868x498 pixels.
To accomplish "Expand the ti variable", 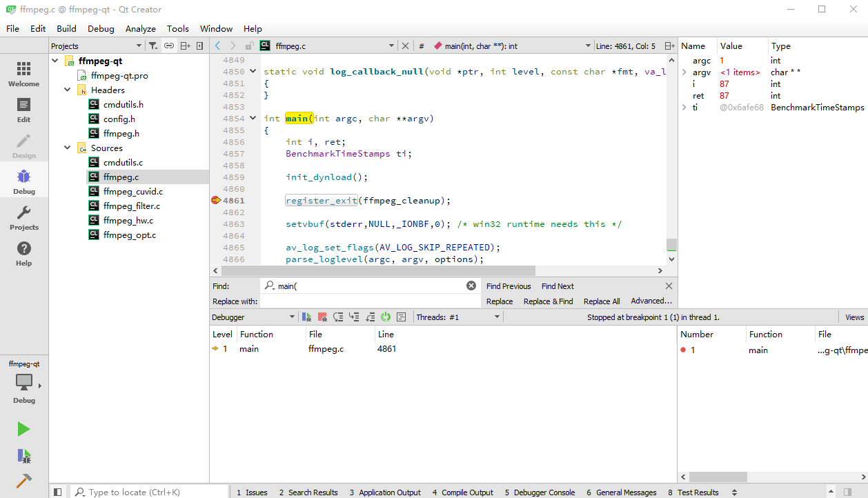I will (x=684, y=108).
